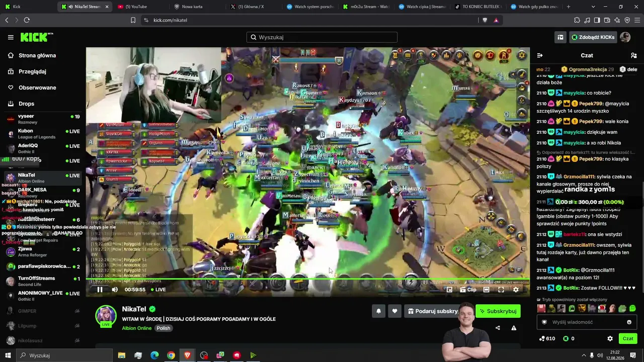Go back in the browser
This screenshot has height=362, width=644.
[7, 20]
